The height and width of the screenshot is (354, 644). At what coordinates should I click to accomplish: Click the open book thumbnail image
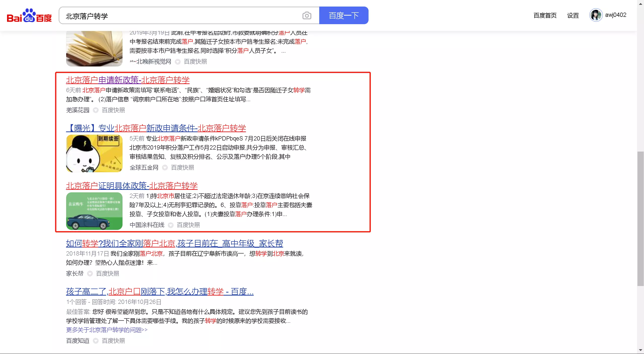coord(94,48)
